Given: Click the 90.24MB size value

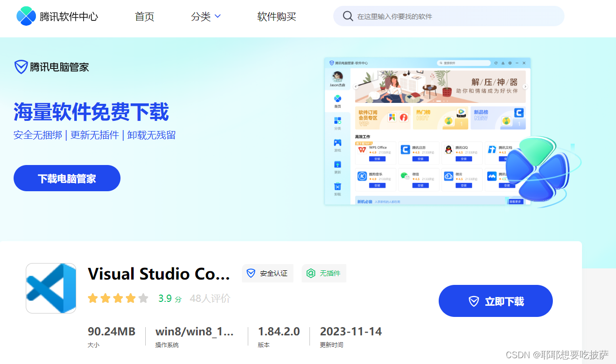Looking at the screenshot, I should click(x=112, y=332).
